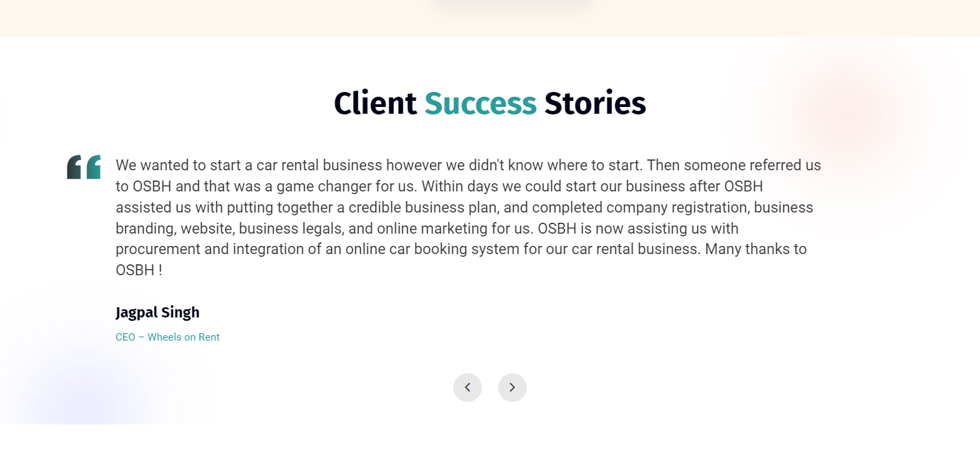Click the line beginning "to OSBH and that"
Image resolution: width=980 pixels, height=453 pixels.
439,187
